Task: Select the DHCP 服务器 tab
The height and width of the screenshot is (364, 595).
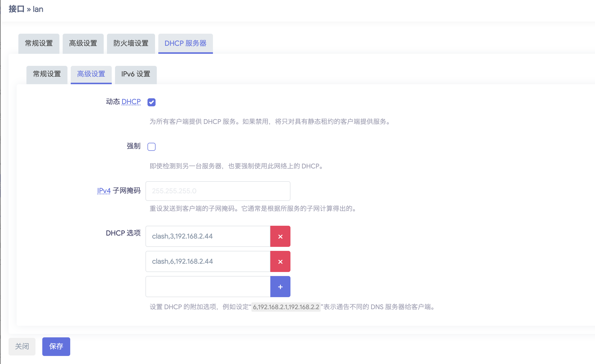Action: pos(185,43)
